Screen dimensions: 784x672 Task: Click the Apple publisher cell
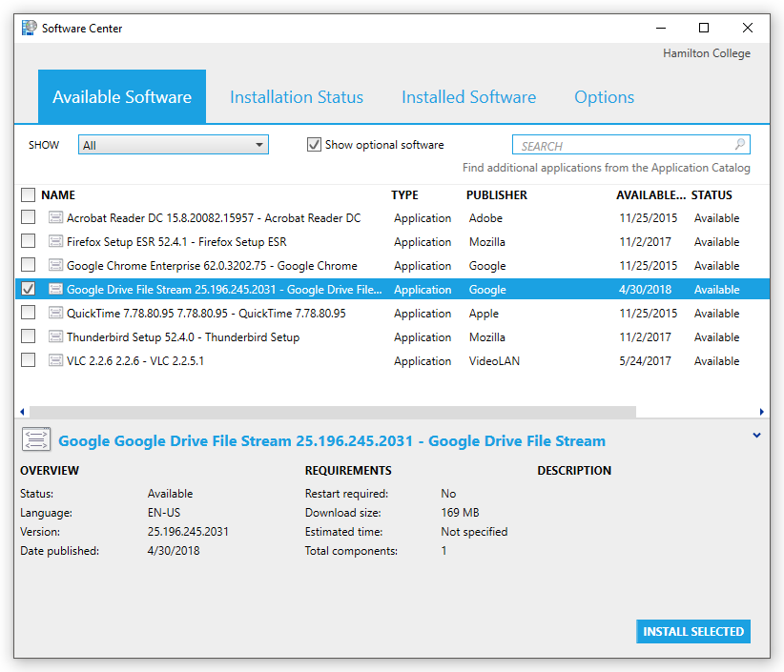[484, 314]
